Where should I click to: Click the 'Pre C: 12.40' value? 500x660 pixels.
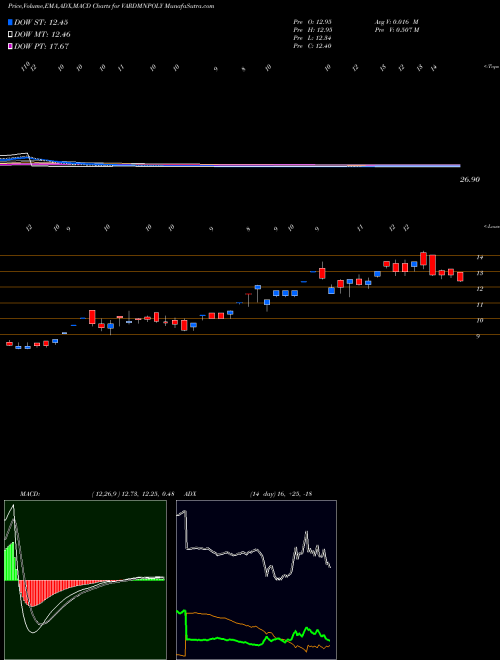tap(312, 46)
